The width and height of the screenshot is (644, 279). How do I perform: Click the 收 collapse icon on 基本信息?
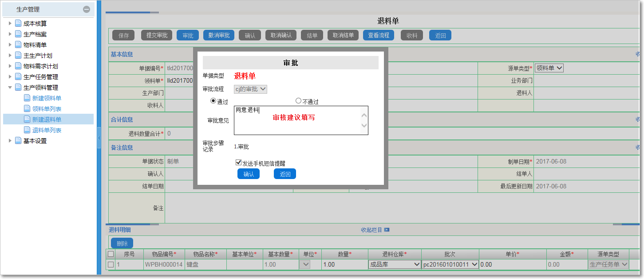click(639, 54)
